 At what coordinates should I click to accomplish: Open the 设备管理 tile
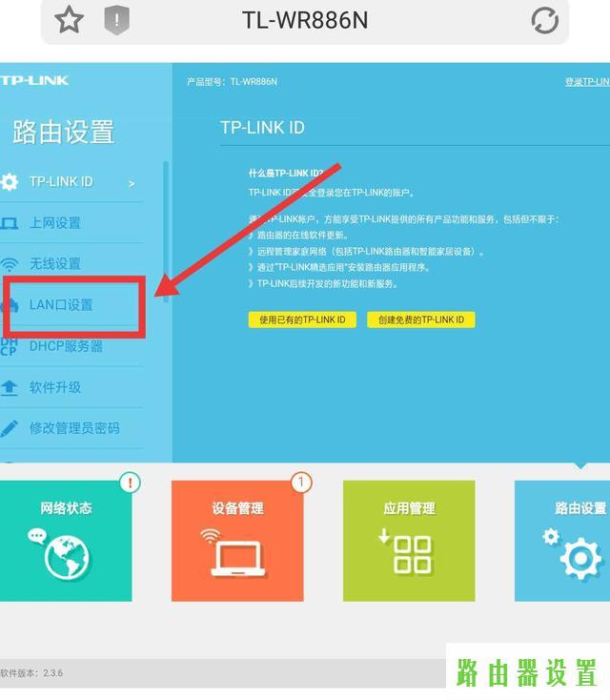[x=237, y=541]
